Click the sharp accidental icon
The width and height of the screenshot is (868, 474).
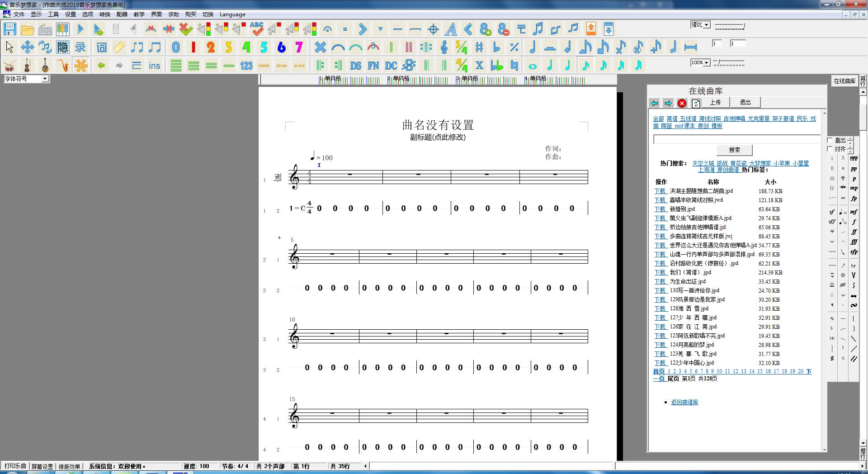479,47
